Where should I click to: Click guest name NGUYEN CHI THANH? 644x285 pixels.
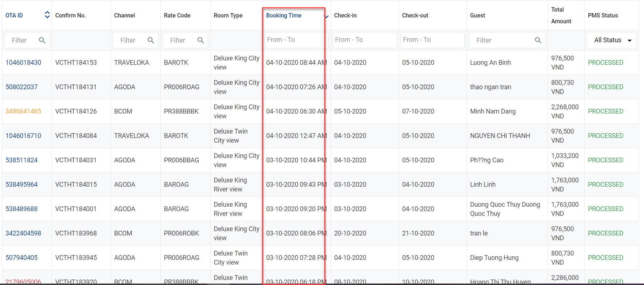coord(500,136)
